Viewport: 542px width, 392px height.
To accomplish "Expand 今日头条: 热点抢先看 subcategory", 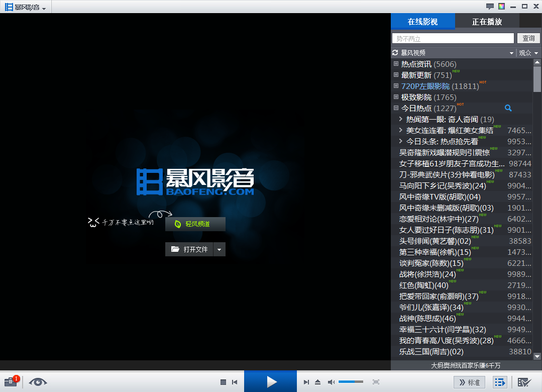I will coord(401,141).
